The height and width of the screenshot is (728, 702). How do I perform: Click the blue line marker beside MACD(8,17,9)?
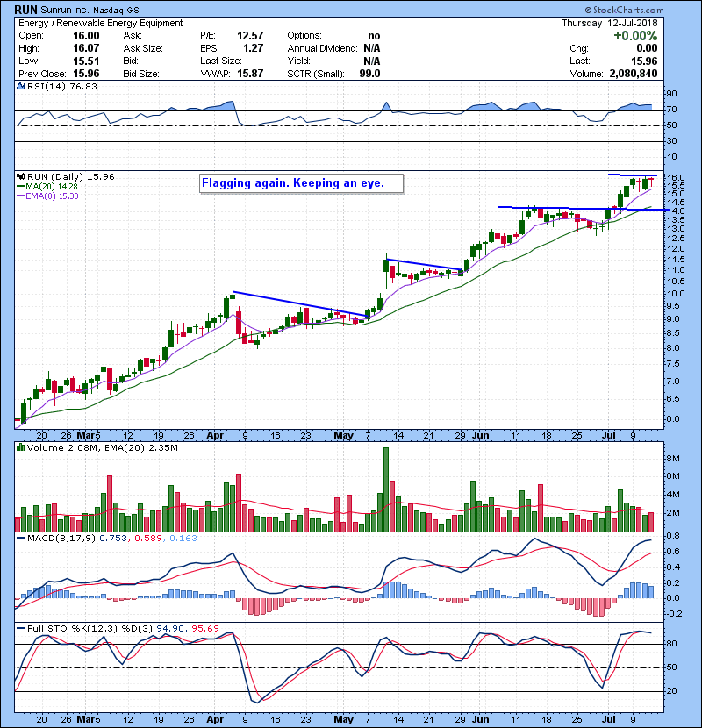pyautogui.click(x=19, y=536)
